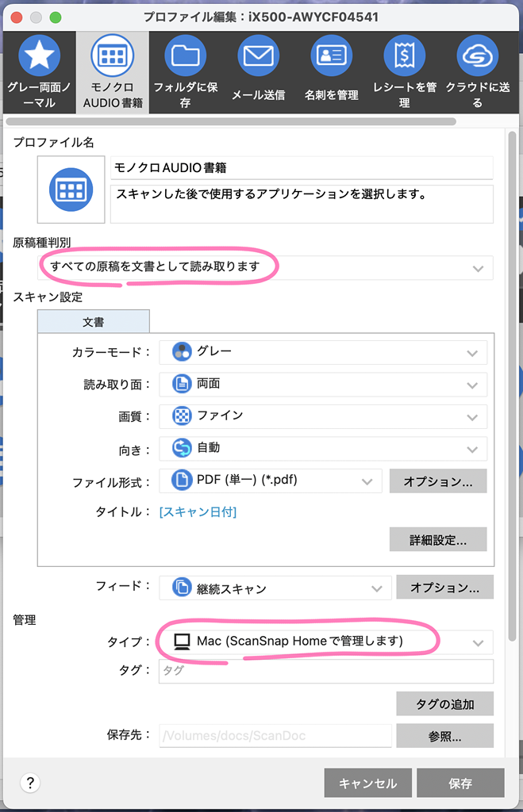Click the large profile icon beside profile name
This screenshot has height=812, width=523.
click(71, 190)
